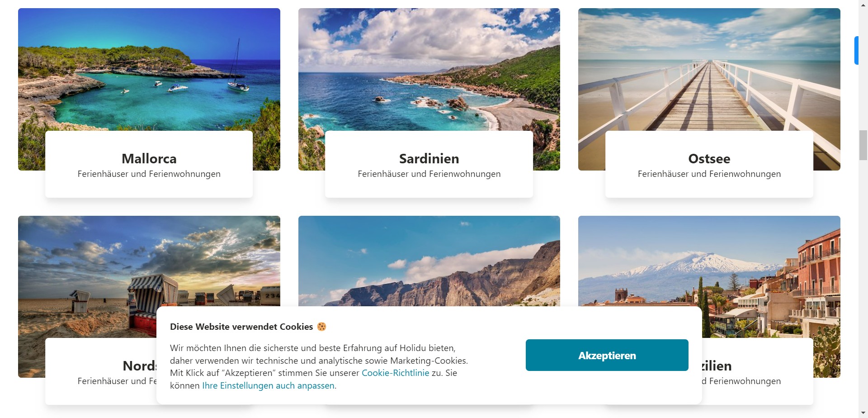Viewport: 868px width, 418px height.
Task: Select the Sardinien heading
Action: pos(429,159)
